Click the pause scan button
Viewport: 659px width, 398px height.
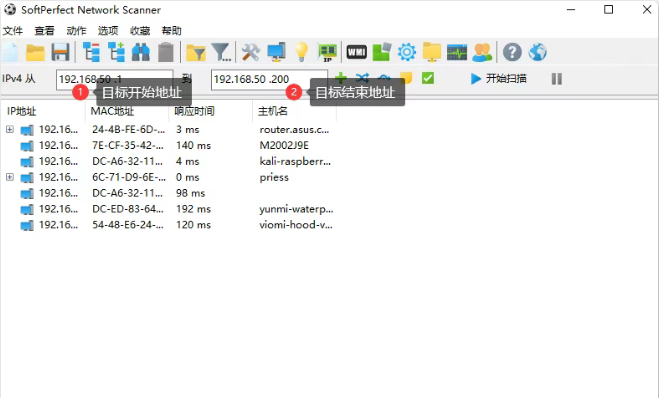point(556,79)
